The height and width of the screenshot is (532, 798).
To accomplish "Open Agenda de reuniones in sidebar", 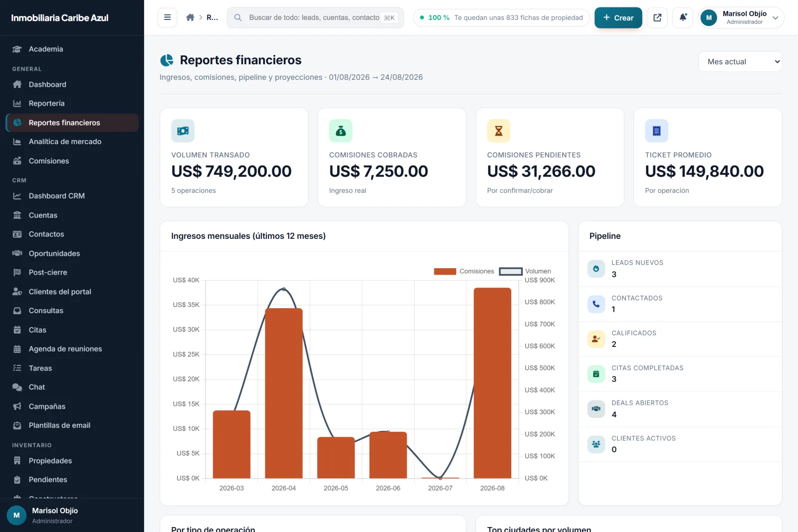I will [72, 349].
